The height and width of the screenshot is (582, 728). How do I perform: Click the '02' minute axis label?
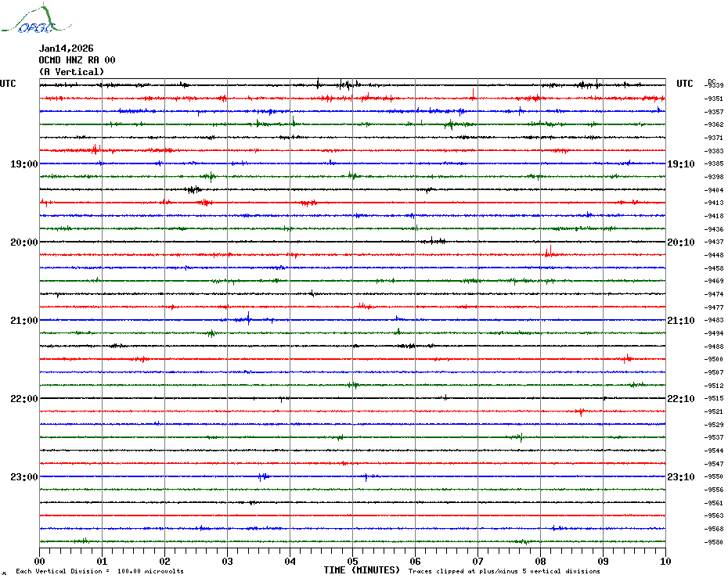[x=165, y=561]
